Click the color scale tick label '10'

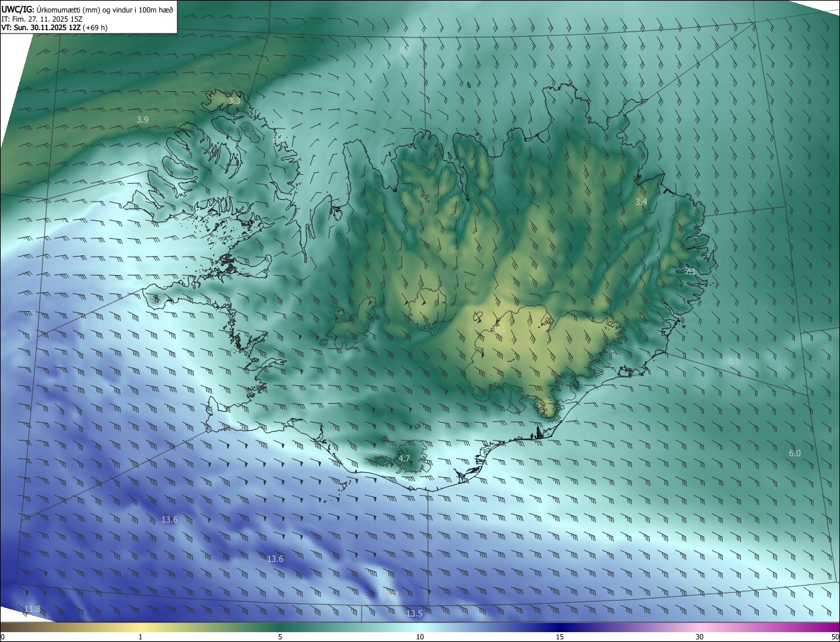coord(420,637)
